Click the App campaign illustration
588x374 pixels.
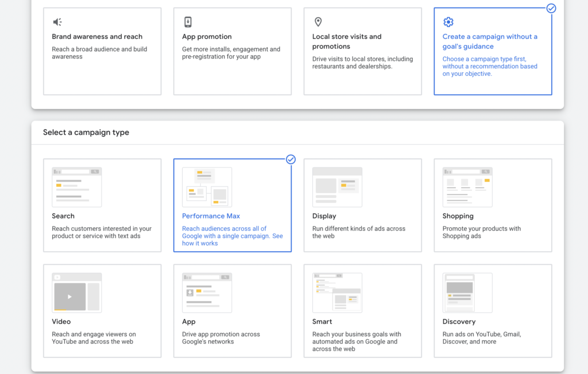tap(207, 293)
